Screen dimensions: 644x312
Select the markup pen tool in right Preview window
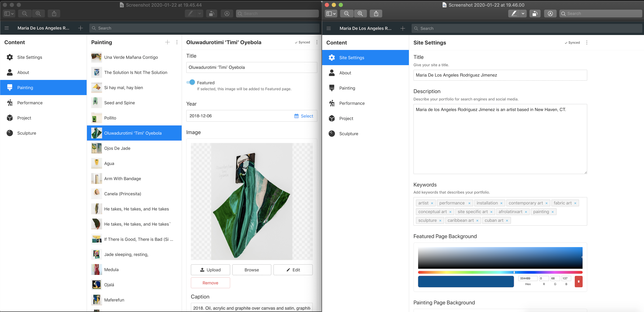point(514,14)
